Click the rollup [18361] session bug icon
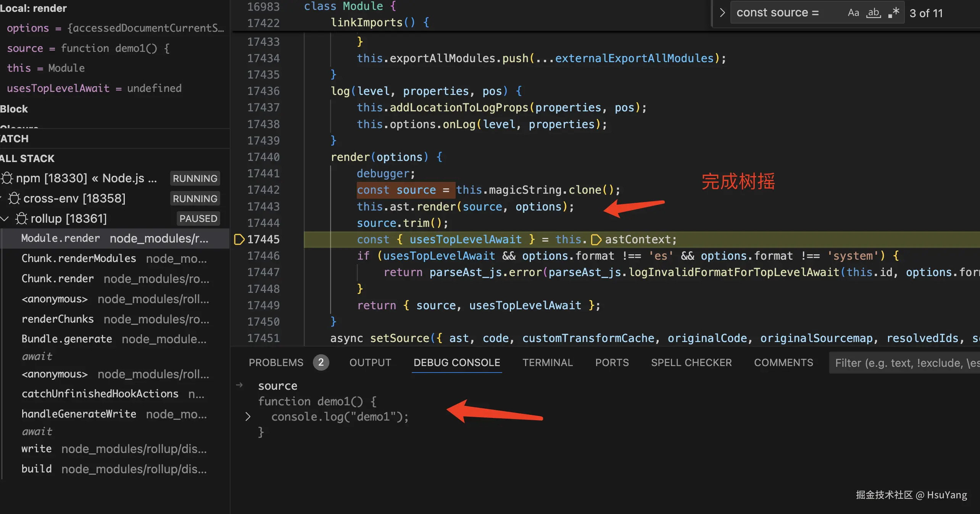Screen dimensions: 980x514 [21, 218]
